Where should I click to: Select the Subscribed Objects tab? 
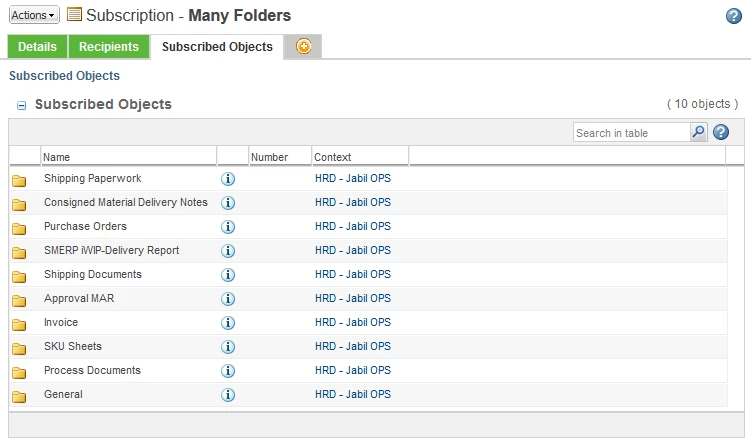point(217,46)
